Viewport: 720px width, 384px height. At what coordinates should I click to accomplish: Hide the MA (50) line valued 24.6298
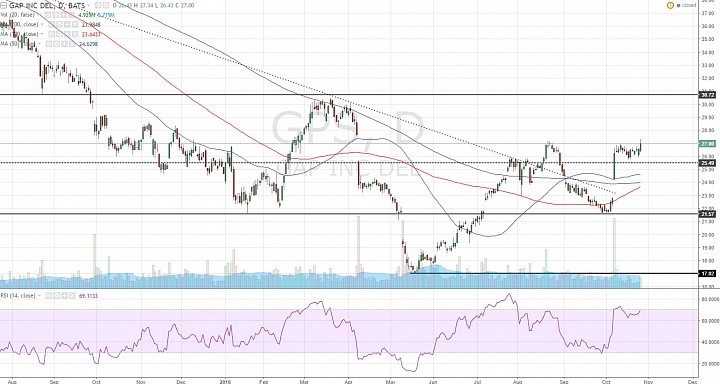click(49, 44)
